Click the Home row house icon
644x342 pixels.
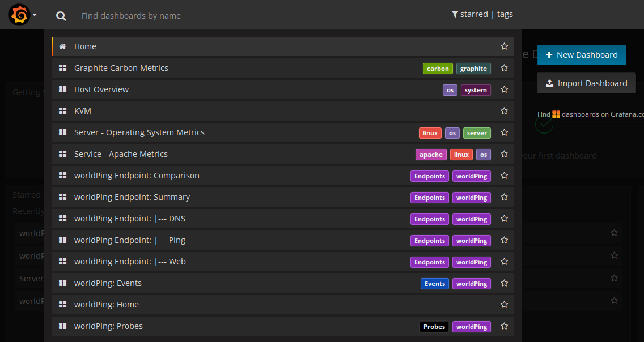[x=62, y=46]
